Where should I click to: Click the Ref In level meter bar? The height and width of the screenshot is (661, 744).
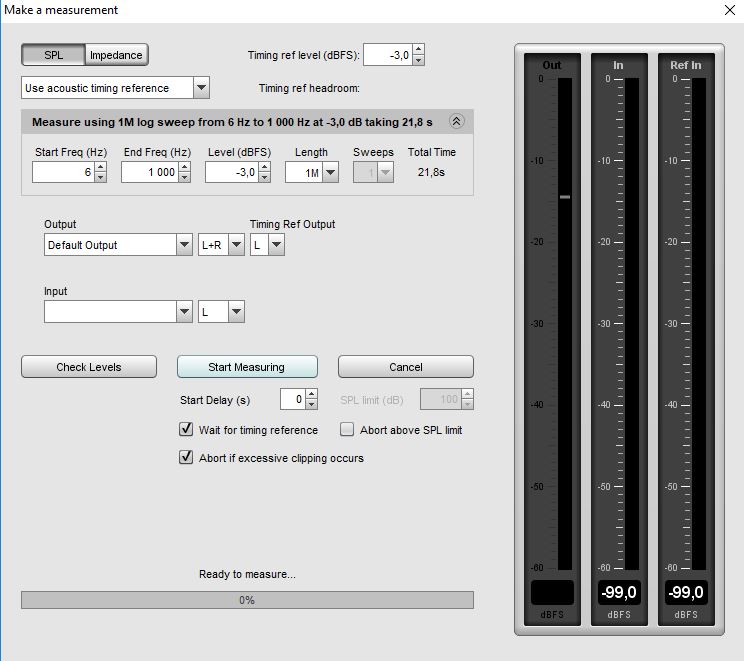tap(699, 324)
